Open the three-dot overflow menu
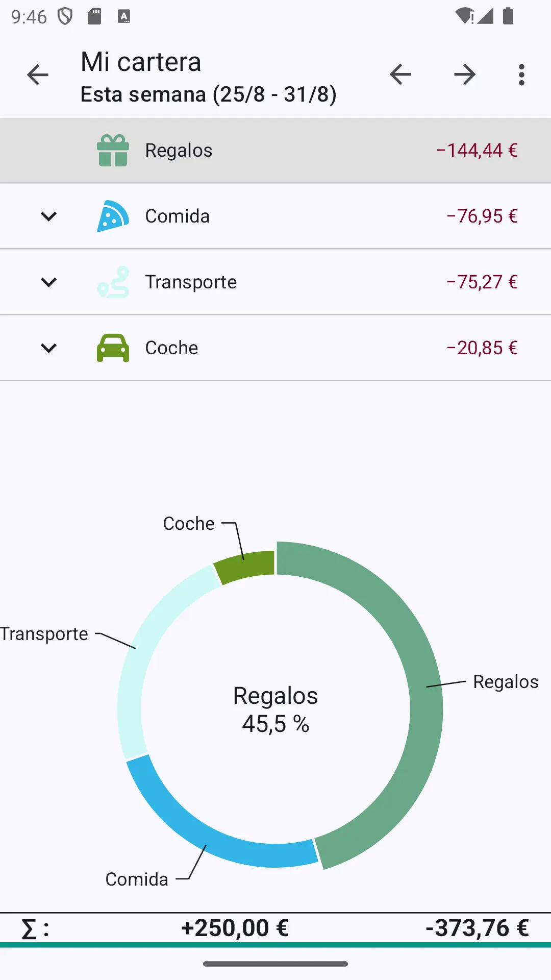The width and height of the screenshot is (551, 980). pos(521,75)
